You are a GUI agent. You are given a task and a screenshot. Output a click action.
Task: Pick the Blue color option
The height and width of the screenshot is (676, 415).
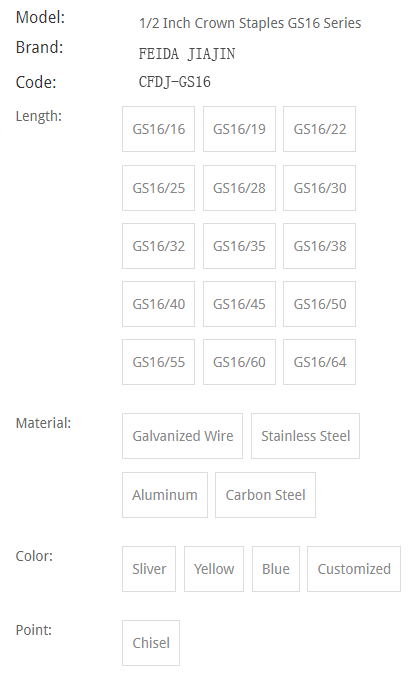[276, 569]
